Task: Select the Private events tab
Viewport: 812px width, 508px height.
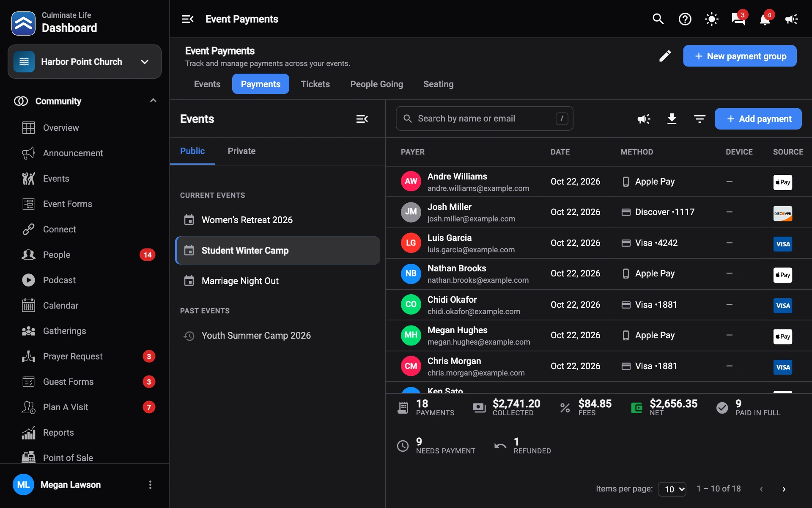Action: [x=241, y=151]
